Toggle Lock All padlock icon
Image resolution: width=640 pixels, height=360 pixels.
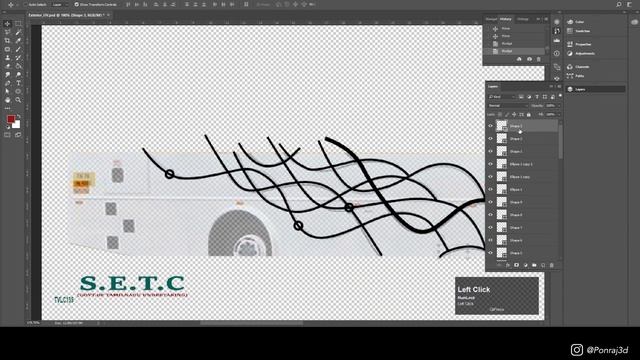point(529,115)
